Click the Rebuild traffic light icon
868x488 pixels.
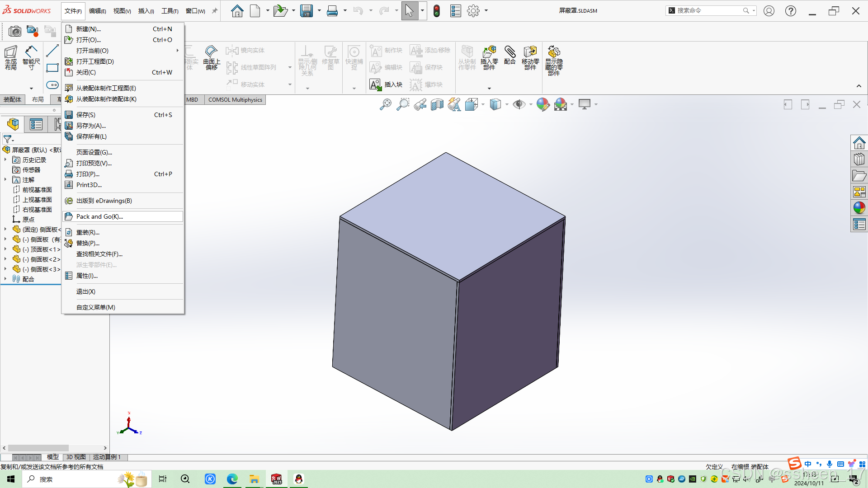[436, 11]
